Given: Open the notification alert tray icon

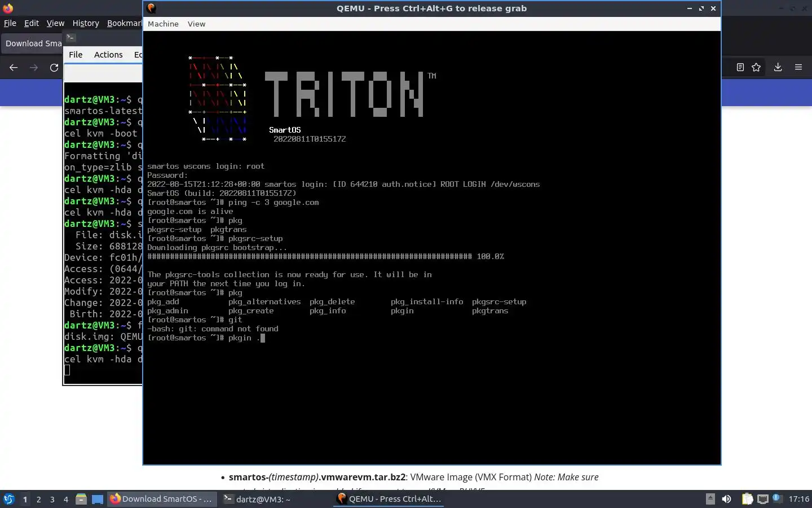Looking at the screenshot, I should pos(776,498).
